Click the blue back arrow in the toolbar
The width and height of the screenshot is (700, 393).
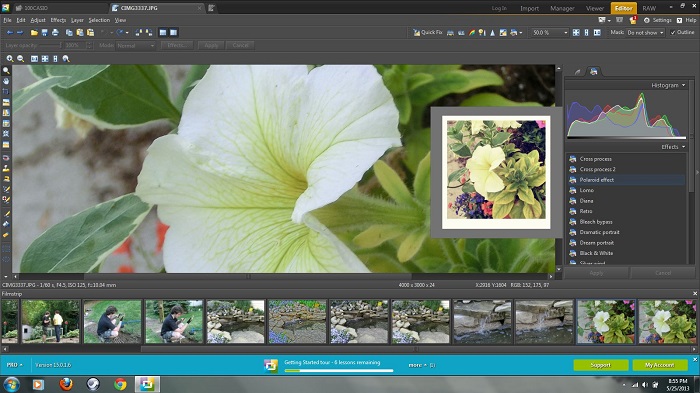click(10, 33)
